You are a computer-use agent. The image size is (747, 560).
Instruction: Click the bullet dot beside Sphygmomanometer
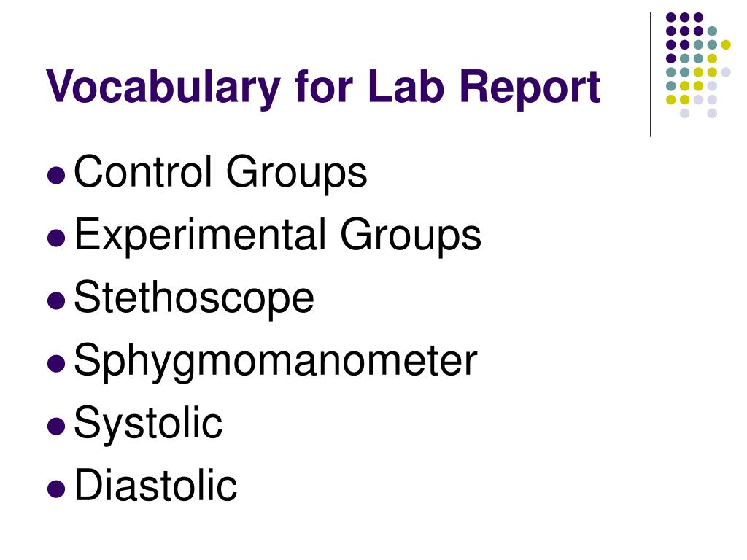click(56, 363)
